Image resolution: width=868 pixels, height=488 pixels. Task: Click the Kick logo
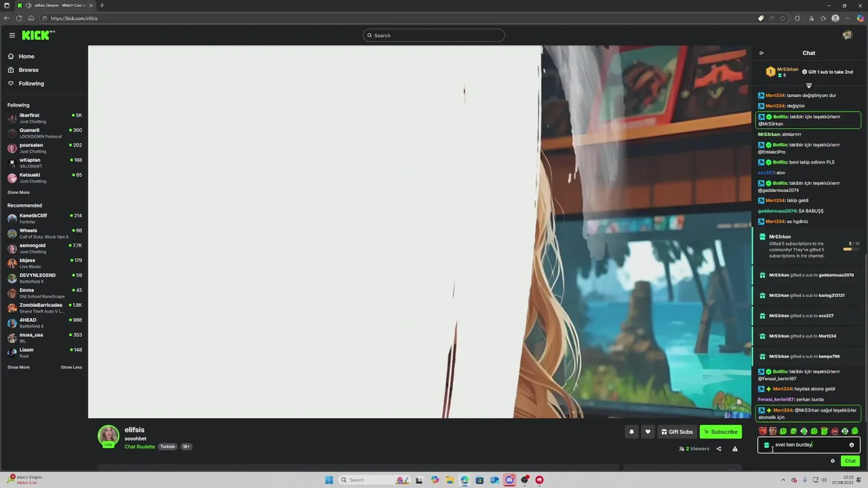(x=38, y=35)
